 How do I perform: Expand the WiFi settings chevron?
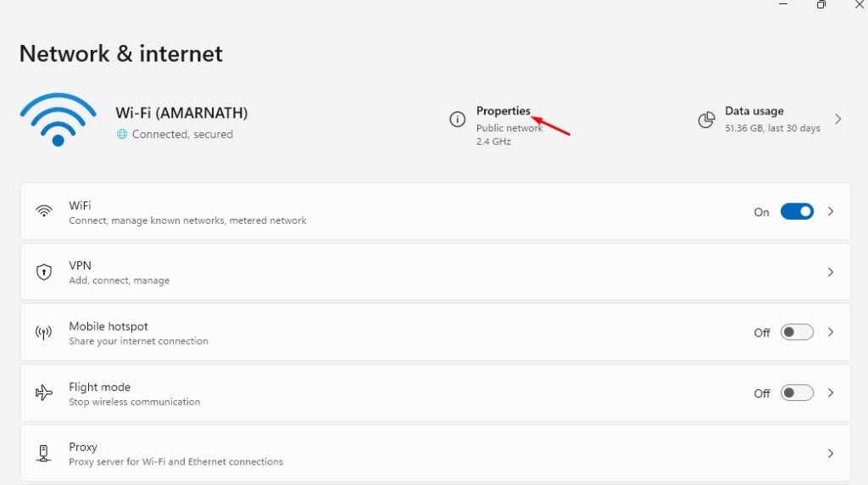click(x=831, y=211)
